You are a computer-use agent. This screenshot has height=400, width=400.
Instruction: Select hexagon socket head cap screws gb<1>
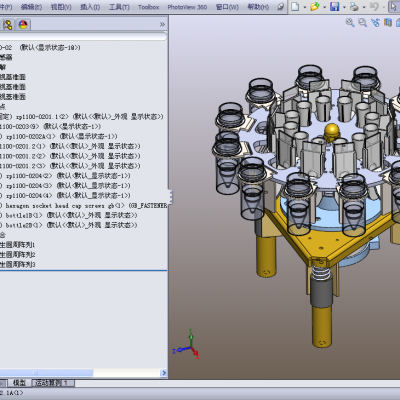pyautogui.click(x=83, y=206)
